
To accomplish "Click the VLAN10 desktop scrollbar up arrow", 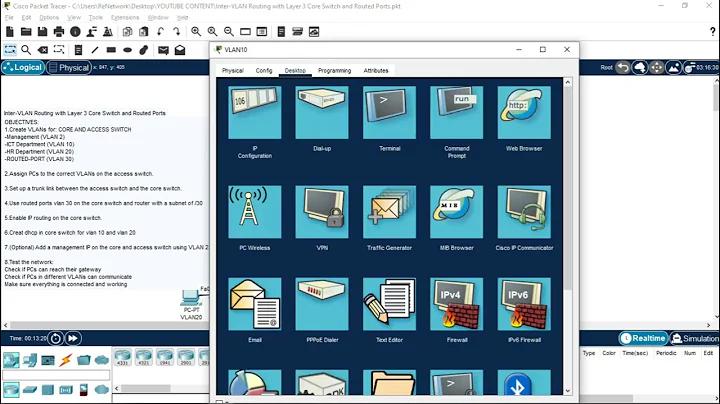I will coord(568,82).
